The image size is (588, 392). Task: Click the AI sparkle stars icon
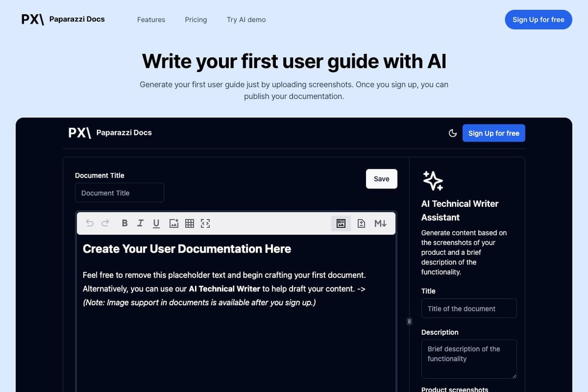point(433,181)
